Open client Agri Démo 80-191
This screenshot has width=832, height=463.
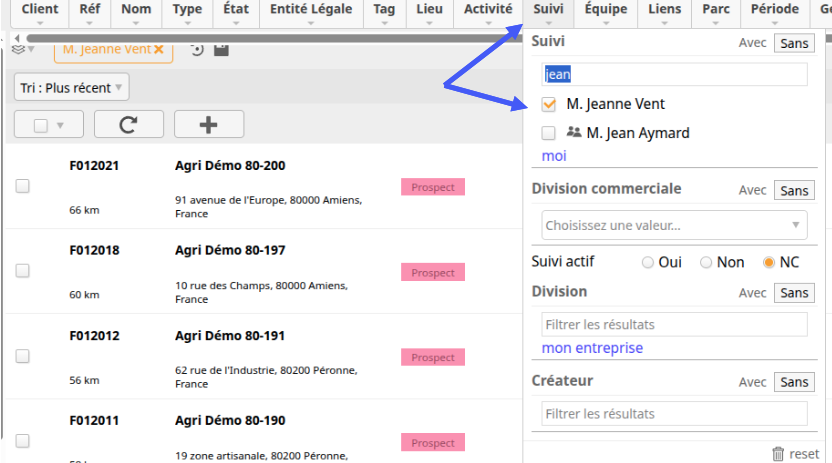[230, 336]
